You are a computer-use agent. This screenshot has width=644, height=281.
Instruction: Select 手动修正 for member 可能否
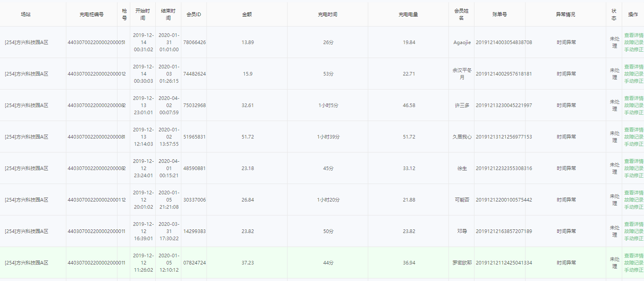[634, 207]
